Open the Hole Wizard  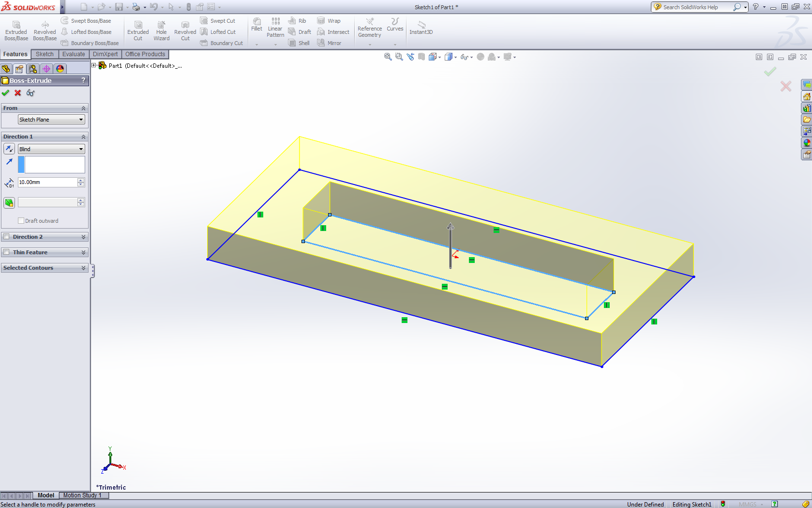[x=162, y=31]
